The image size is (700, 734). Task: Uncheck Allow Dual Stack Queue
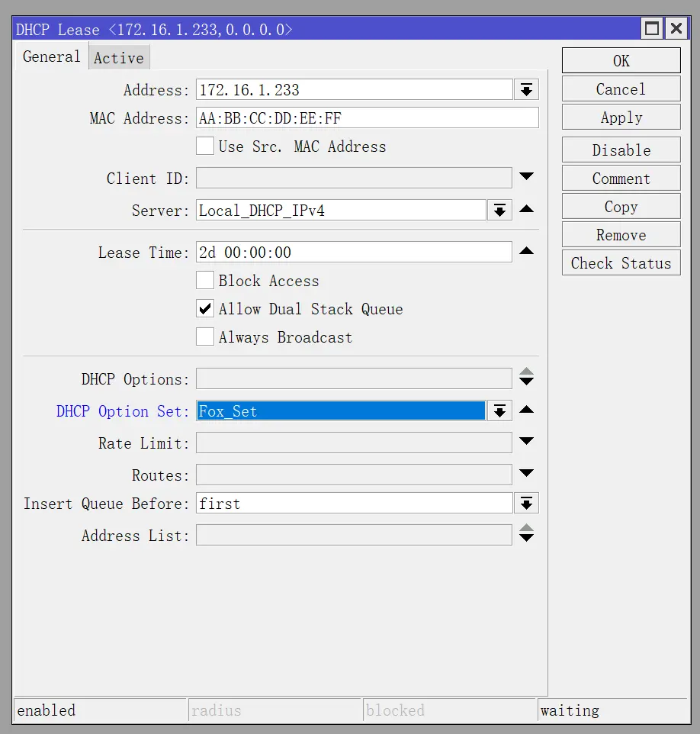click(205, 309)
